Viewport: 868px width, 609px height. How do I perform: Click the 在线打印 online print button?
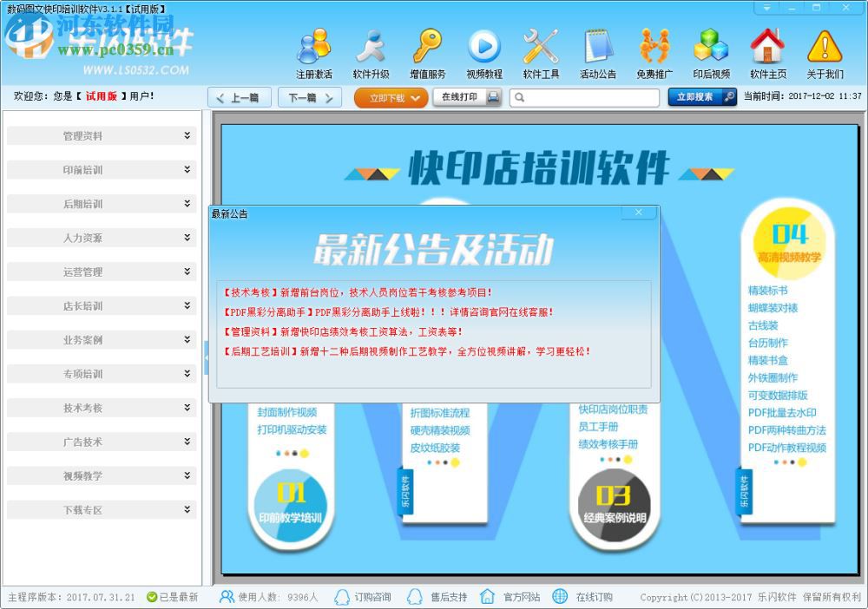[466, 97]
